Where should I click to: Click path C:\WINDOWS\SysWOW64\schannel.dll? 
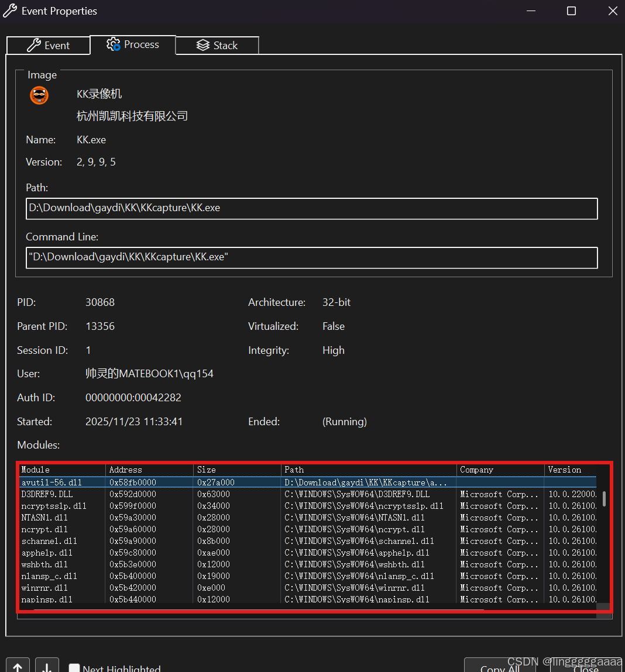coord(359,541)
